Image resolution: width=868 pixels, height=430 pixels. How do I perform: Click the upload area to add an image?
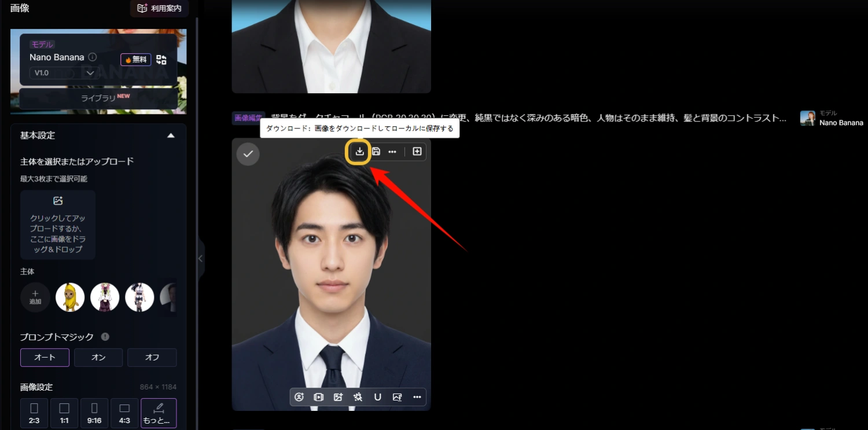[58, 225]
